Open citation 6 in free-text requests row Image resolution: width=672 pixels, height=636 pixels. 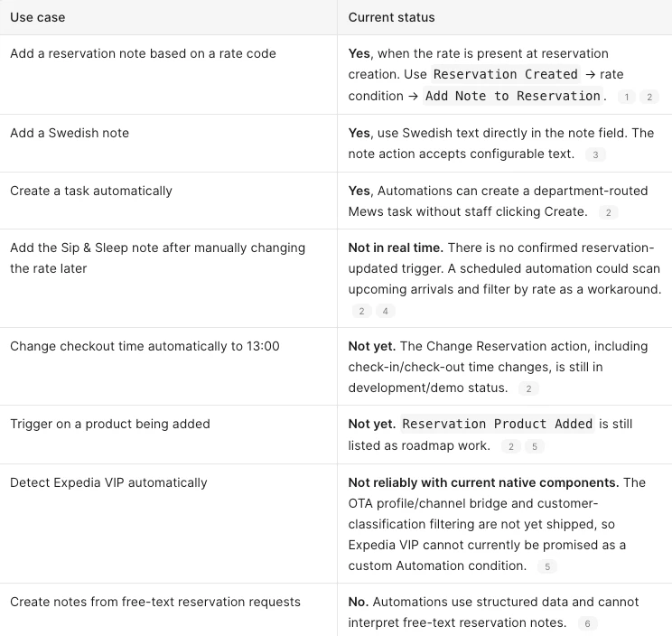click(588, 623)
